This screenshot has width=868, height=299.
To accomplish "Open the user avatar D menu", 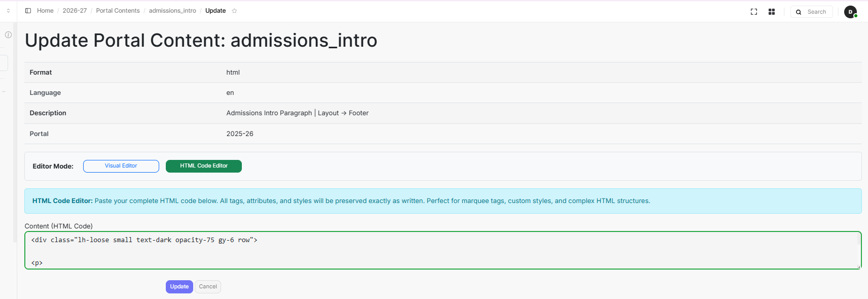I will [850, 12].
